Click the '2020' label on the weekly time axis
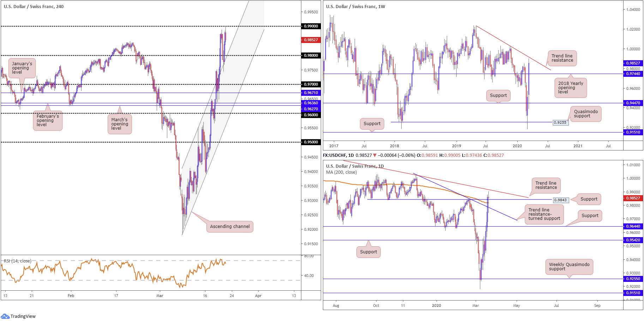Screen dimensions: 644x321 click(x=517, y=146)
